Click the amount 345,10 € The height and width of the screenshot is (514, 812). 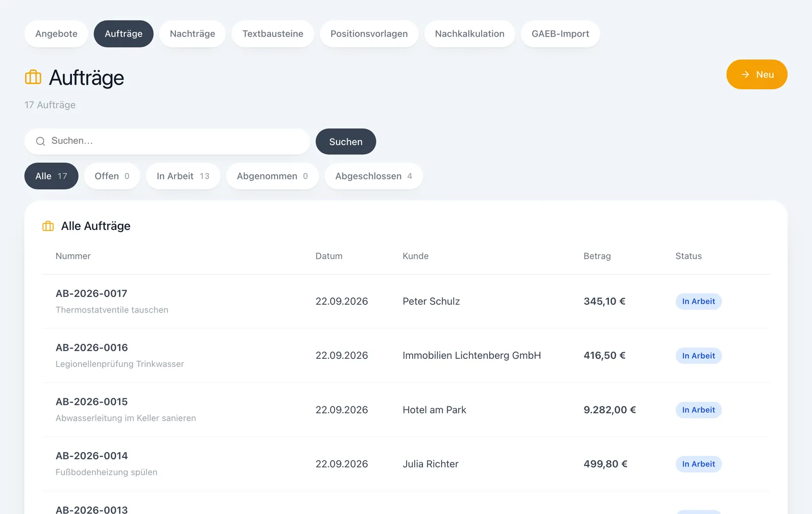coord(604,301)
